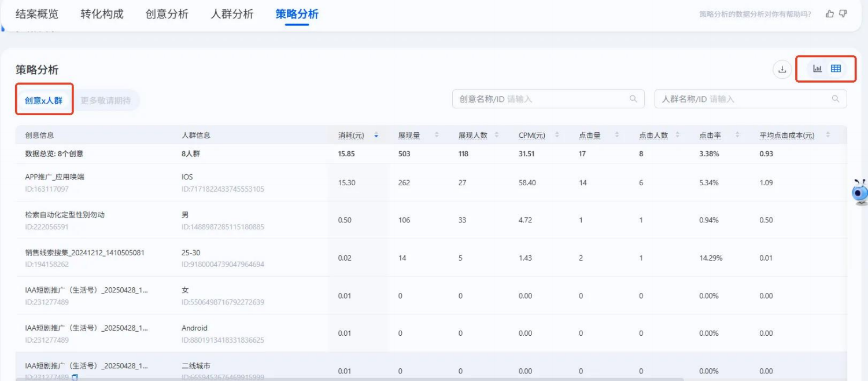
Task: Sort by CPM(元) column
Action: pos(557,135)
